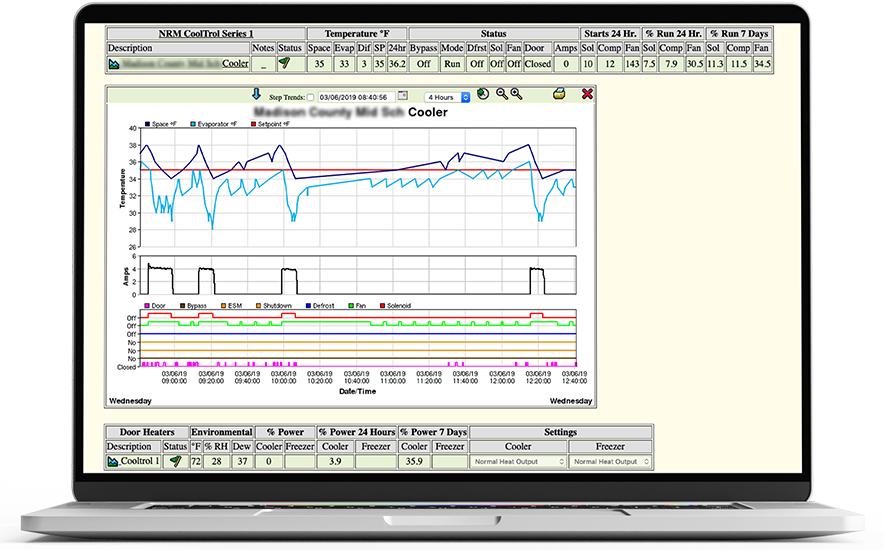Select the Dew value 37

[242, 461]
